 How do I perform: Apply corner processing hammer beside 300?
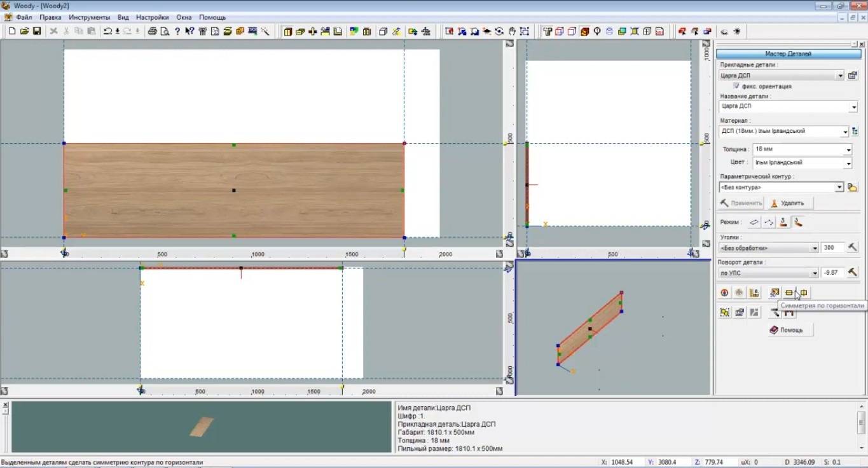[x=853, y=247]
